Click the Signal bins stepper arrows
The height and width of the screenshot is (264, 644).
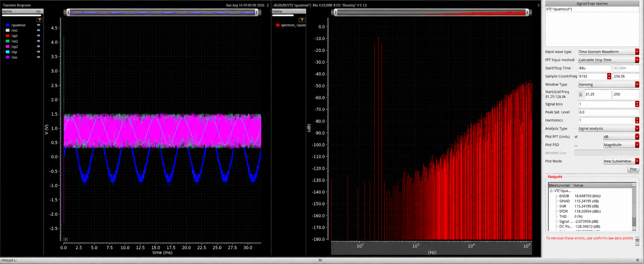coord(637,104)
